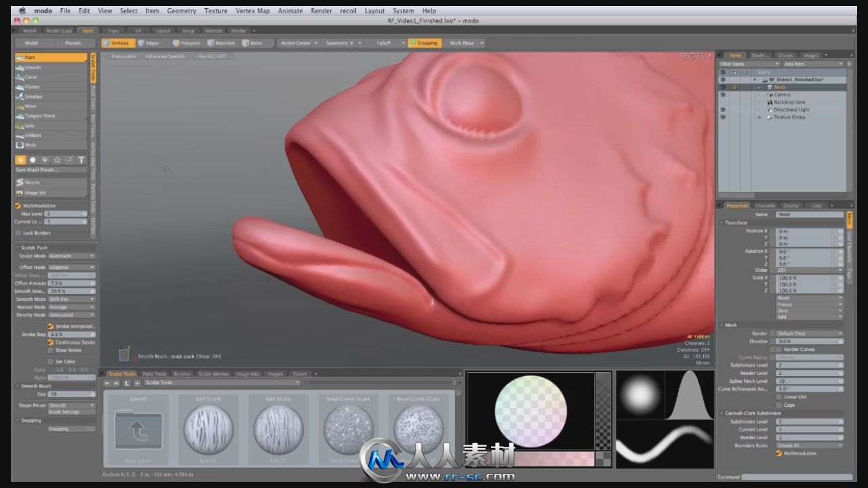Click the preset browser forward arrow
The width and height of the screenshot is (868, 488).
117,383
